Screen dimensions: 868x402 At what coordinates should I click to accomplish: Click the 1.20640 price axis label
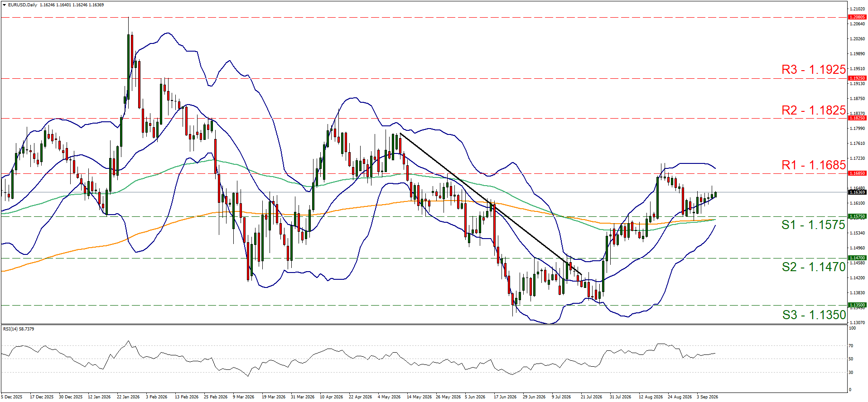(x=857, y=24)
